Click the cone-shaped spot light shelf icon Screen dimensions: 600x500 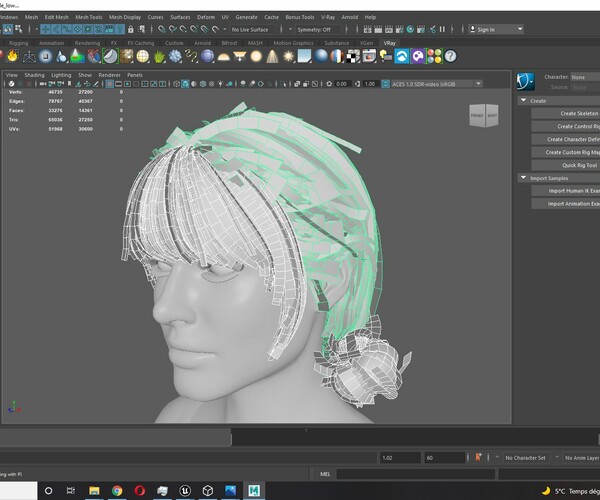[x=272, y=57]
